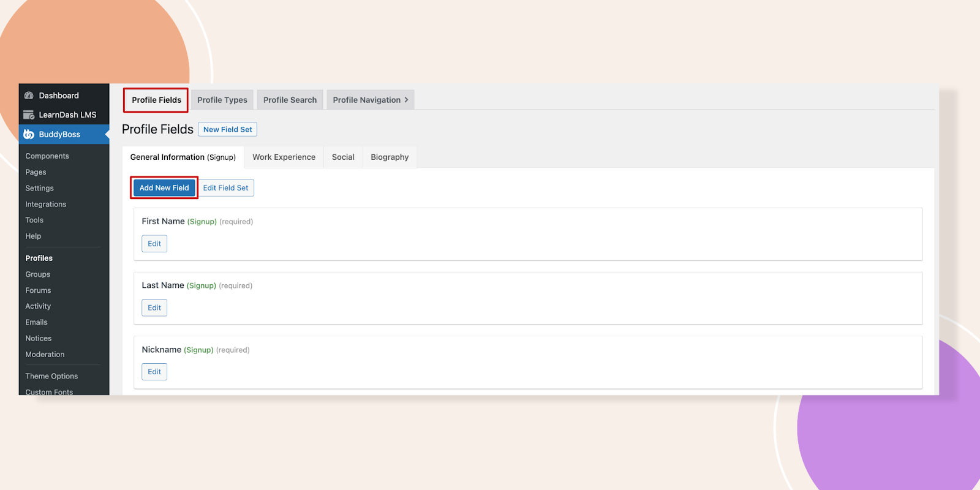Open Tools in the sidebar
This screenshot has height=490, width=980.
coord(34,220)
